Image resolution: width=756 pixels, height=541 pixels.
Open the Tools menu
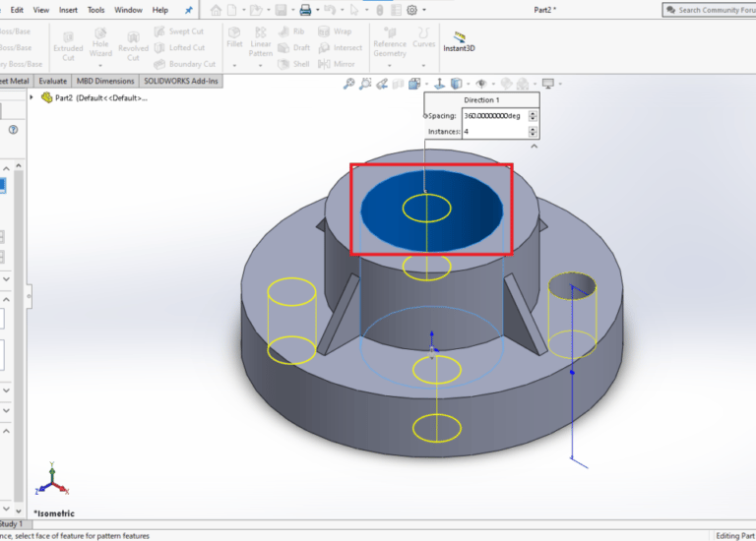(95, 10)
